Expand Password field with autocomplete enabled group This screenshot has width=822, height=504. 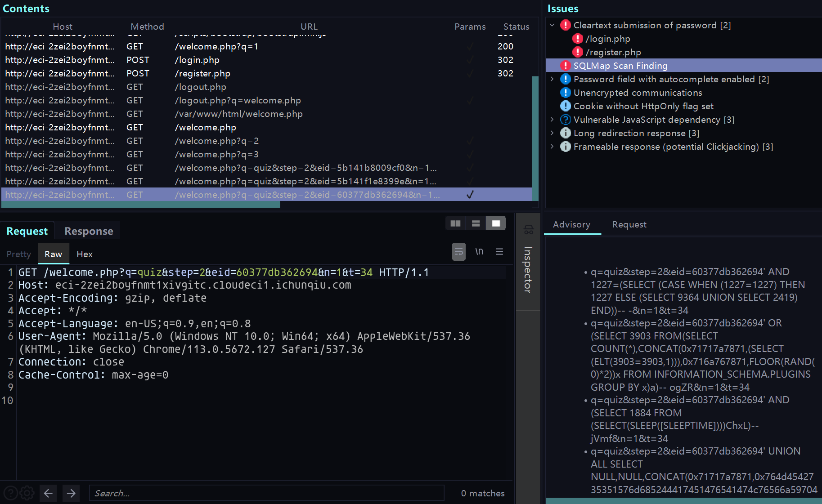pos(552,79)
